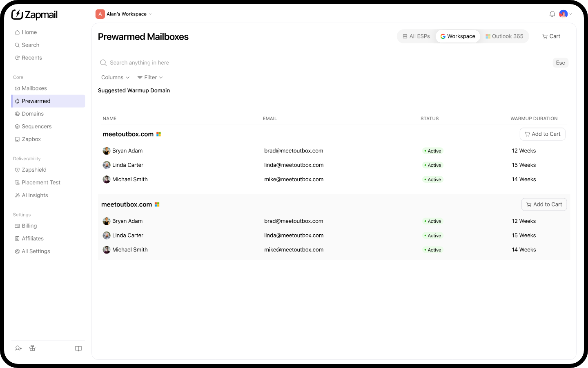The height and width of the screenshot is (368, 588).
Task: Click Michael Smith avatar in second group
Action: (107, 250)
